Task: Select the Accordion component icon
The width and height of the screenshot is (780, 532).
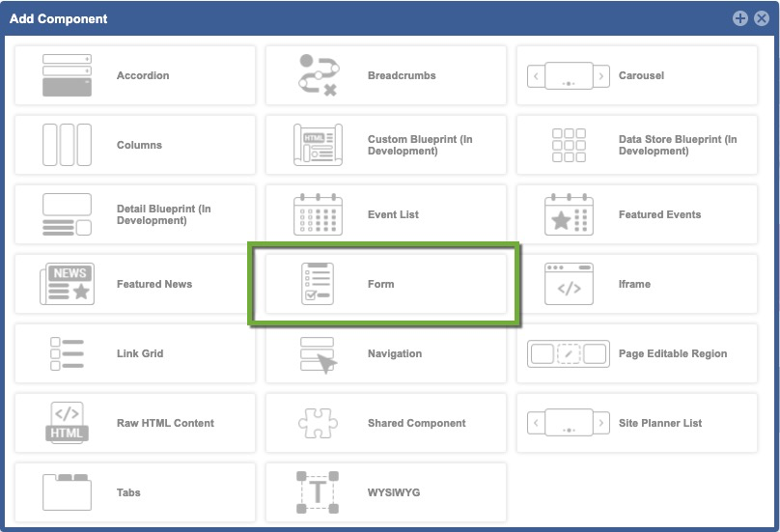Action: point(67,75)
